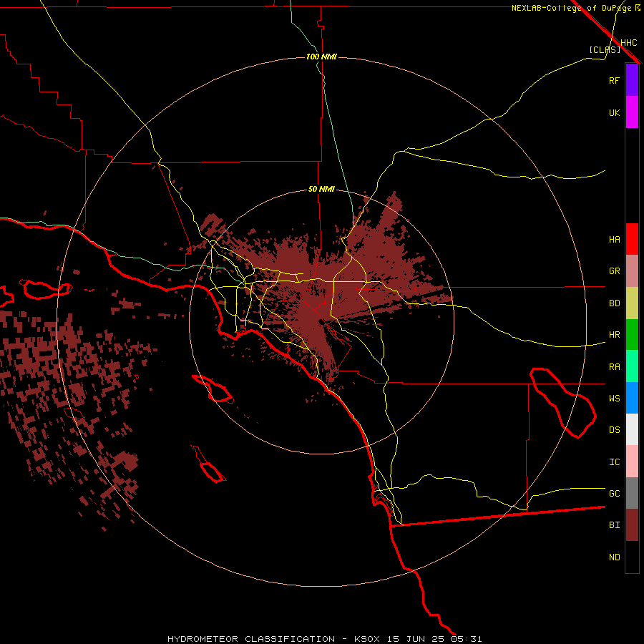Click the HHC product code label

click(628, 43)
